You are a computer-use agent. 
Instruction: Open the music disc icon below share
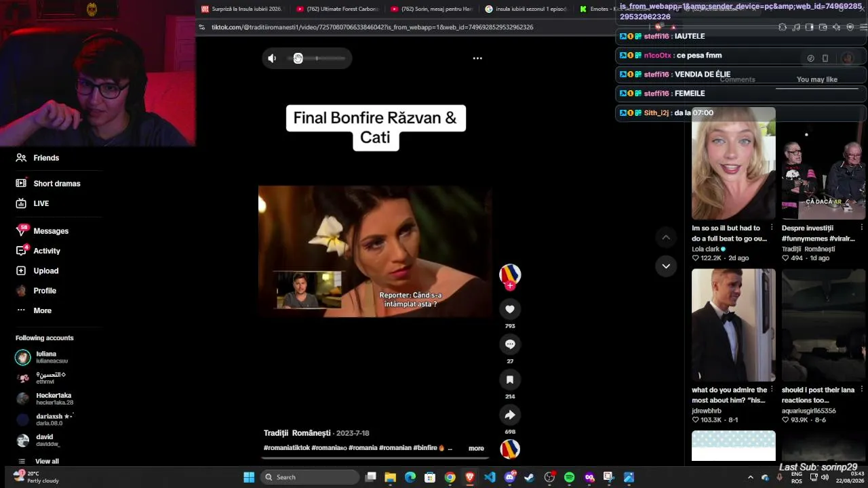point(510,449)
